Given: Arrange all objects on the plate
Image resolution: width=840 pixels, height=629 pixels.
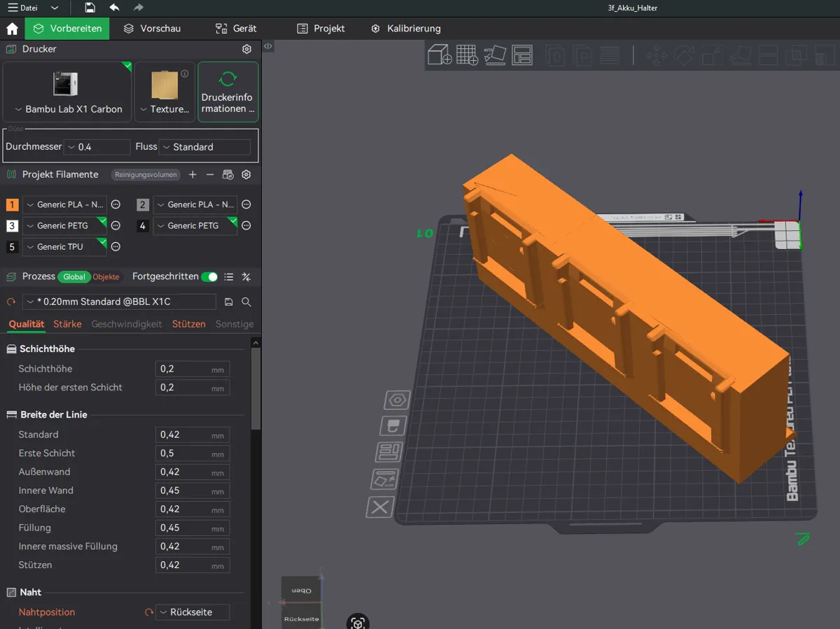Looking at the screenshot, I should click(x=522, y=55).
